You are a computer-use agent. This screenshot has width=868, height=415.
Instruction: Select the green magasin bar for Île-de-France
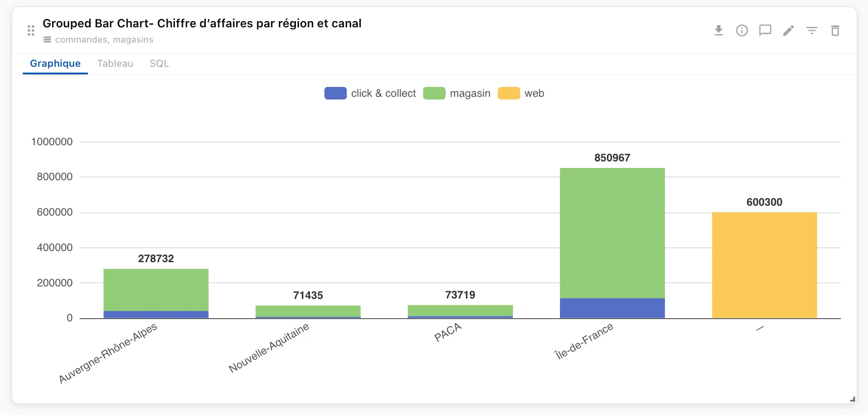(612, 233)
